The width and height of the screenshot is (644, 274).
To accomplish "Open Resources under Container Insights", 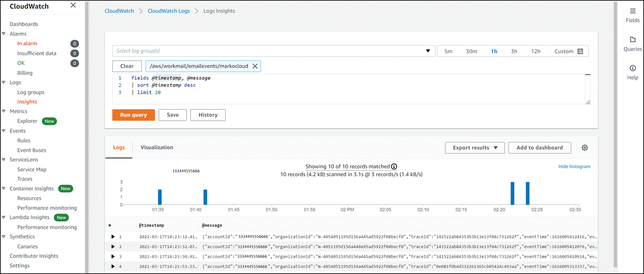I will 29,198.
